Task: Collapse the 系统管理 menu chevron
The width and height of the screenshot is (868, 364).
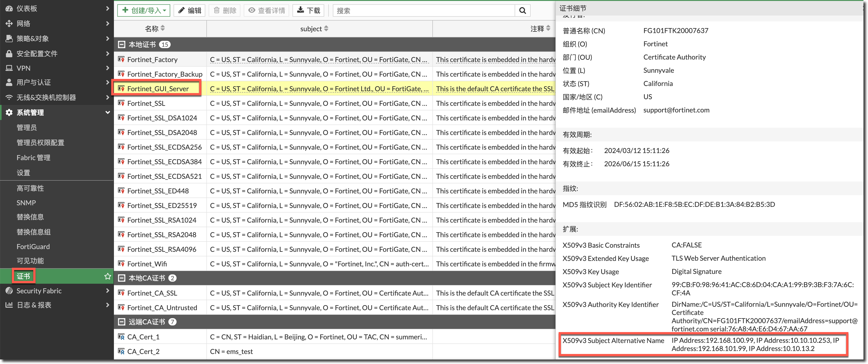Action: coord(108,112)
